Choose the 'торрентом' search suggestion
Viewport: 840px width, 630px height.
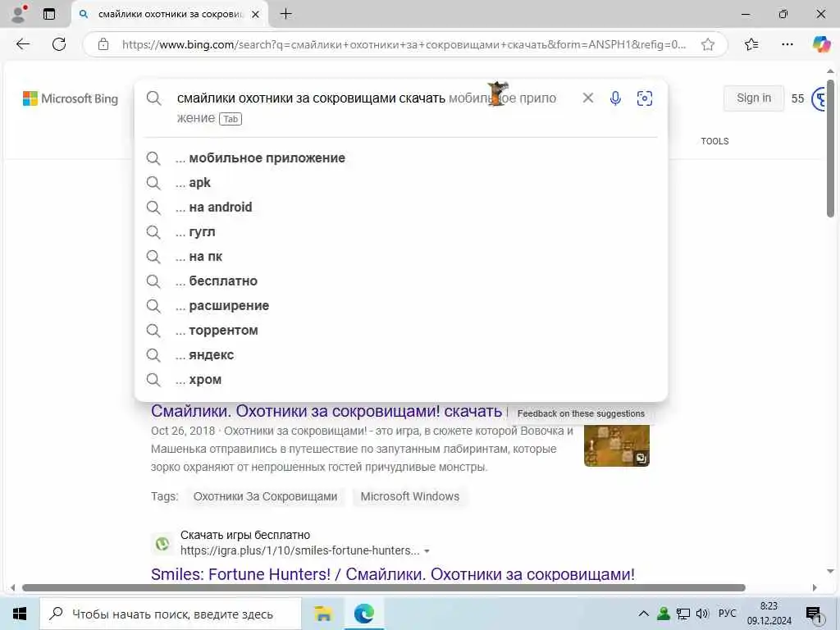pos(223,331)
